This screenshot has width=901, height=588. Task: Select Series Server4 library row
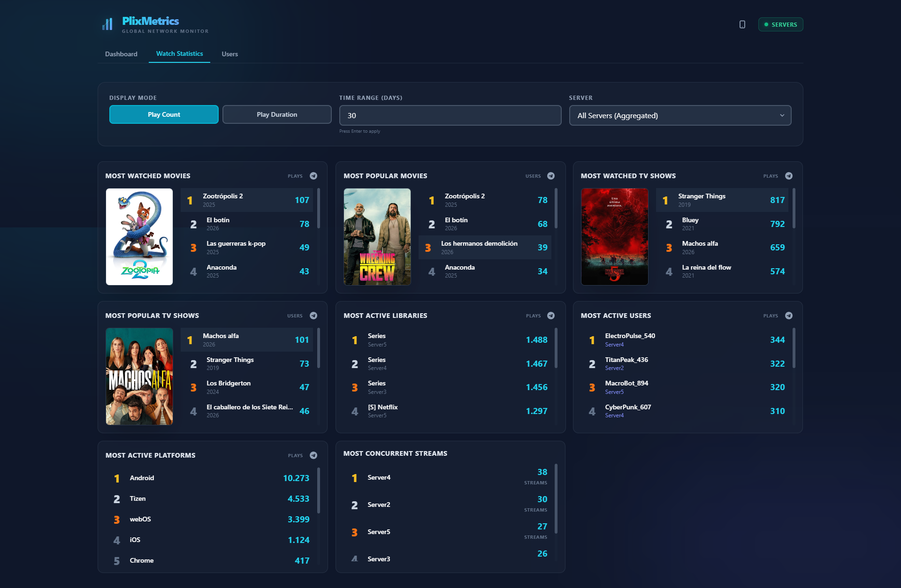click(x=447, y=363)
